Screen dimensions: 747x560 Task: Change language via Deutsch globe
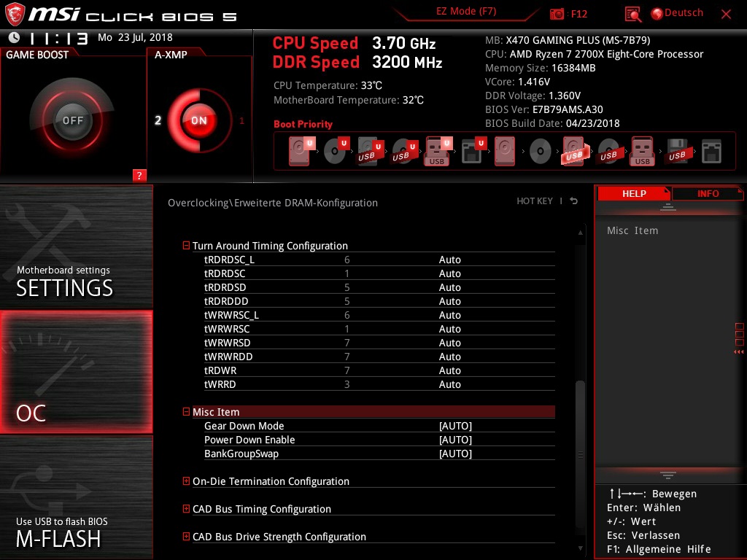[677, 13]
